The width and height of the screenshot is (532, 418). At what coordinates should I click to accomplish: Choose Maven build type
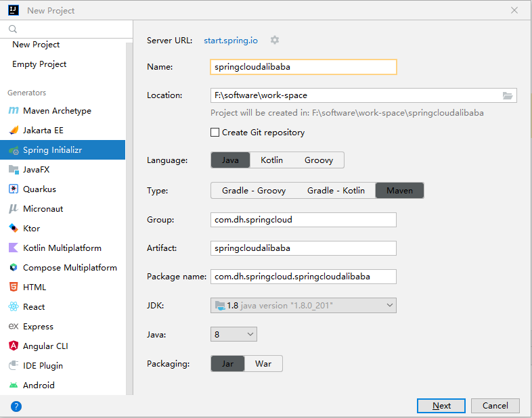pos(400,191)
